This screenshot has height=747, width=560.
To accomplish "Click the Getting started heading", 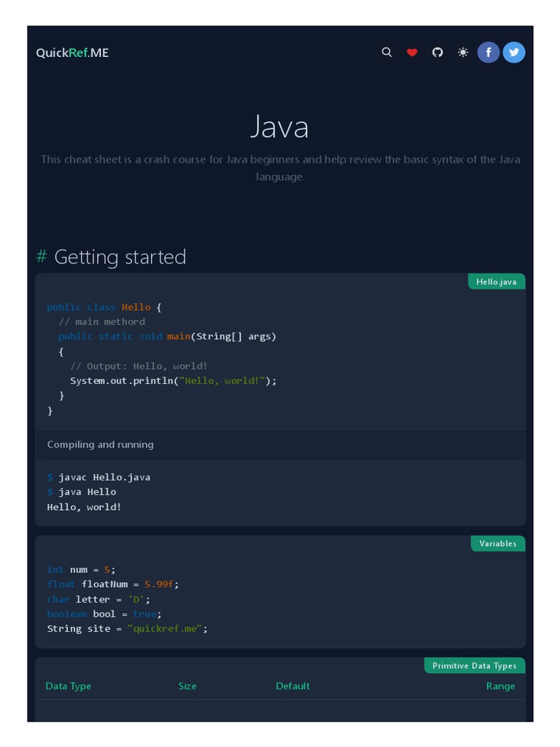I will [x=120, y=257].
